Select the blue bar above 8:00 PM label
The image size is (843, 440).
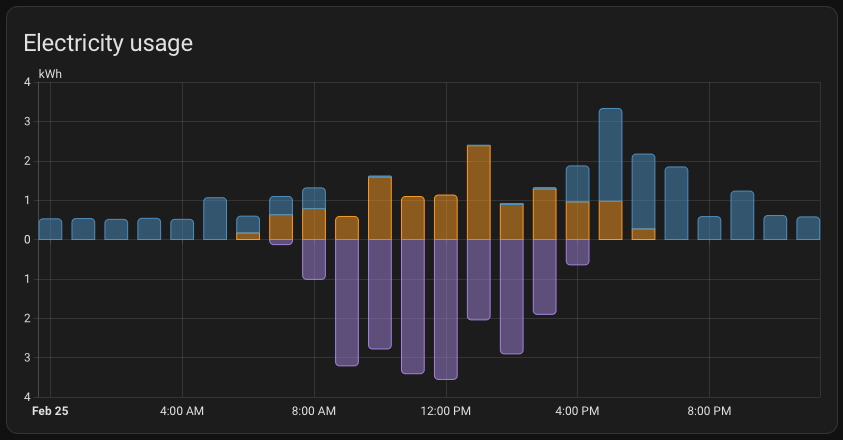click(709, 228)
